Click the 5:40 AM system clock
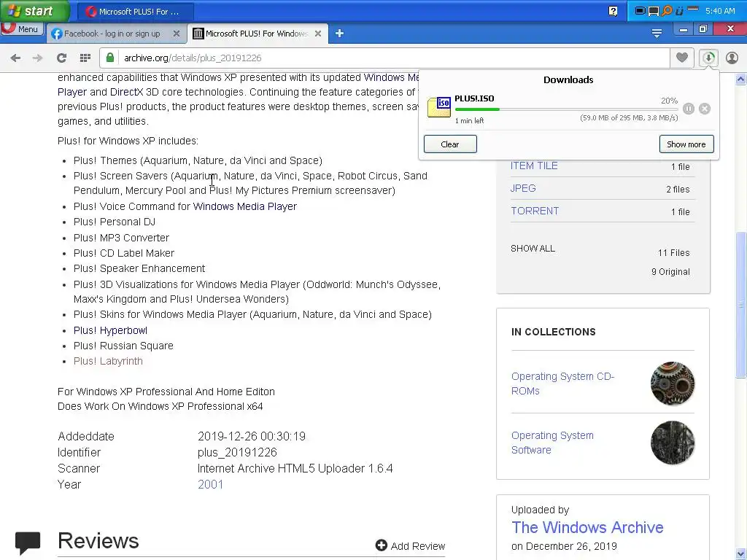This screenshot has width=747, height=560. tap(720, 11)
